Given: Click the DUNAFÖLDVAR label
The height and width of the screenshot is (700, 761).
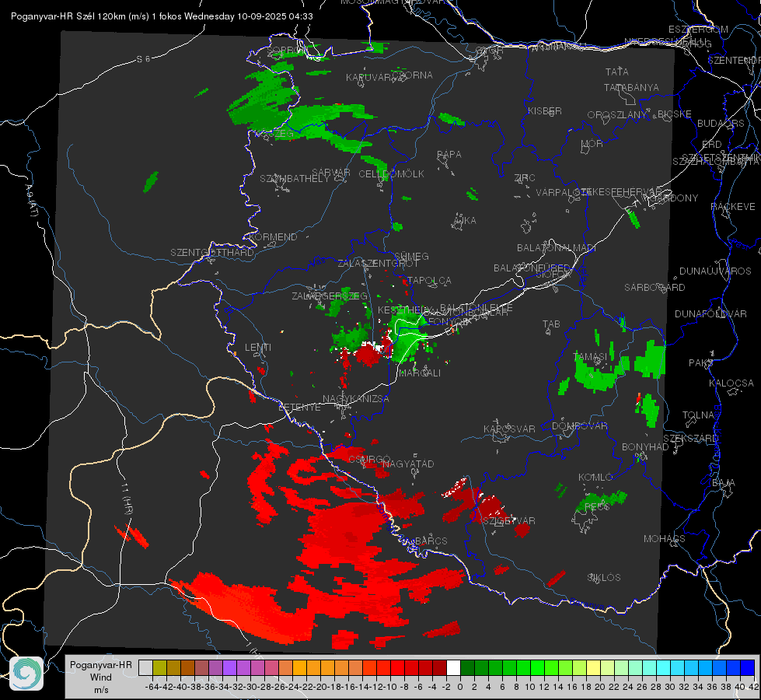Looking at the screenshot, I should click(710, 313).
